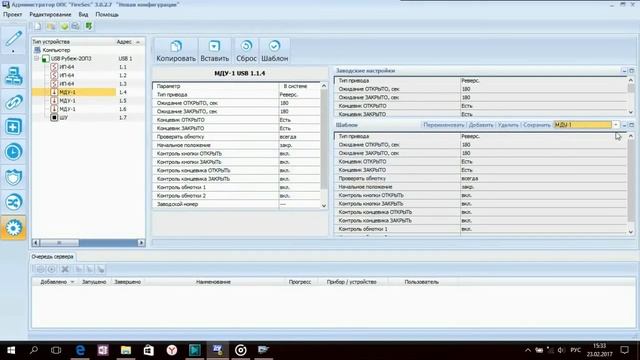Click down arrow of parameter table scrollbar
This screenshot has width=640, height=360.
pos(324,206)
